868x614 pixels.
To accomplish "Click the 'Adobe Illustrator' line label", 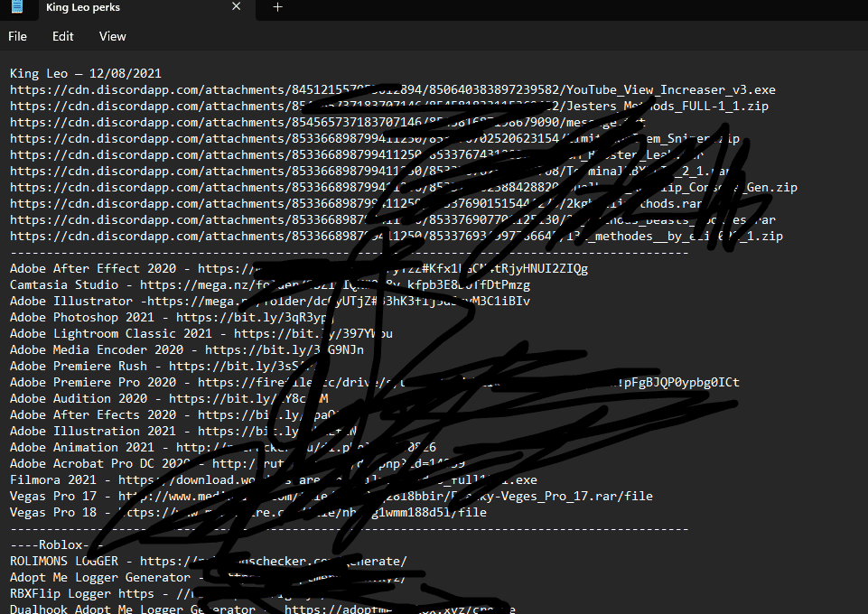I will [71, 301].
